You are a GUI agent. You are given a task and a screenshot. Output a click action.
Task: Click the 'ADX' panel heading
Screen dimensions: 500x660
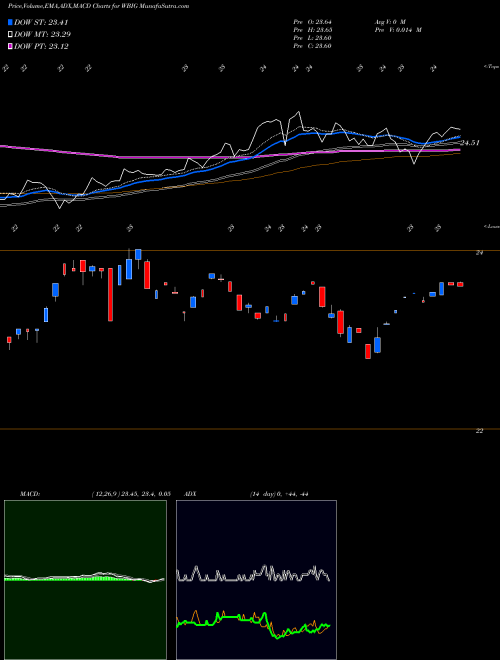190,494
